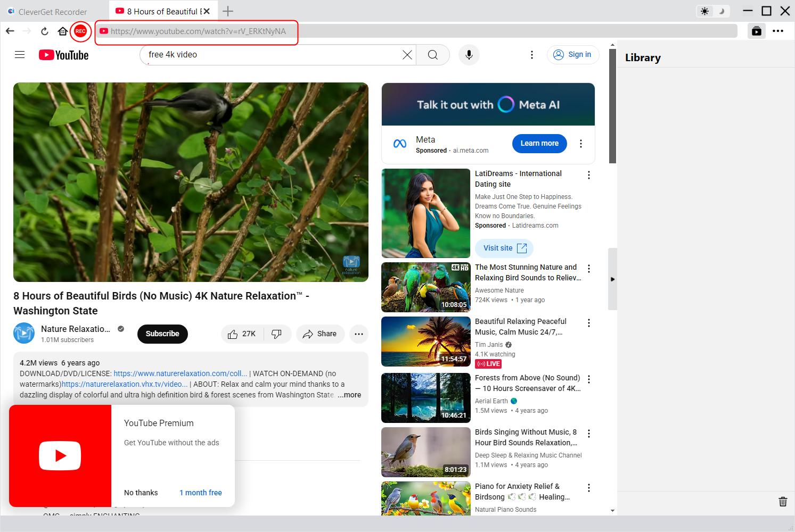Open a new tab with plus button
The width and height of the screenshot is (795, 532).
point(228,11)
